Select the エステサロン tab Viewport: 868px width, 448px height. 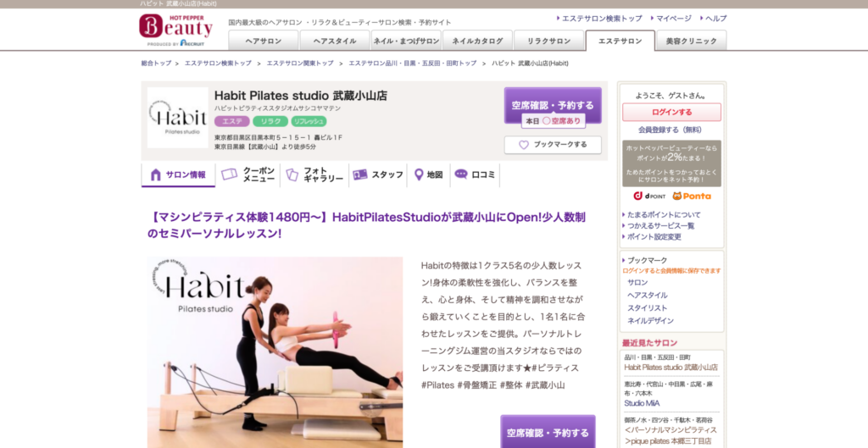click(620, 41)
